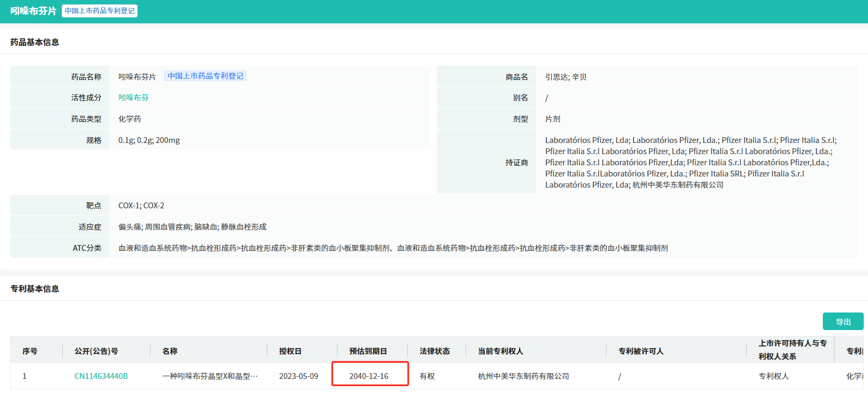
Task: Click the 授权日 column header
Action: [x=290, y=351]
